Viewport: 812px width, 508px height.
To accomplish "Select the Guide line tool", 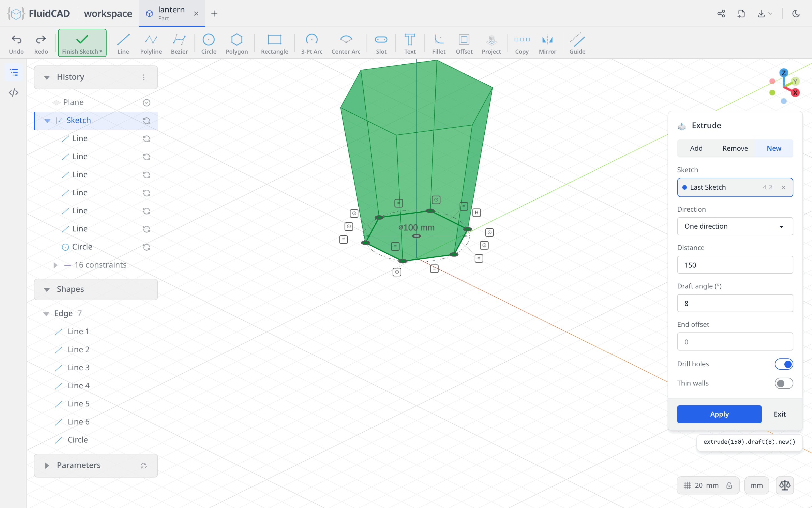I will tap(577, 43).
